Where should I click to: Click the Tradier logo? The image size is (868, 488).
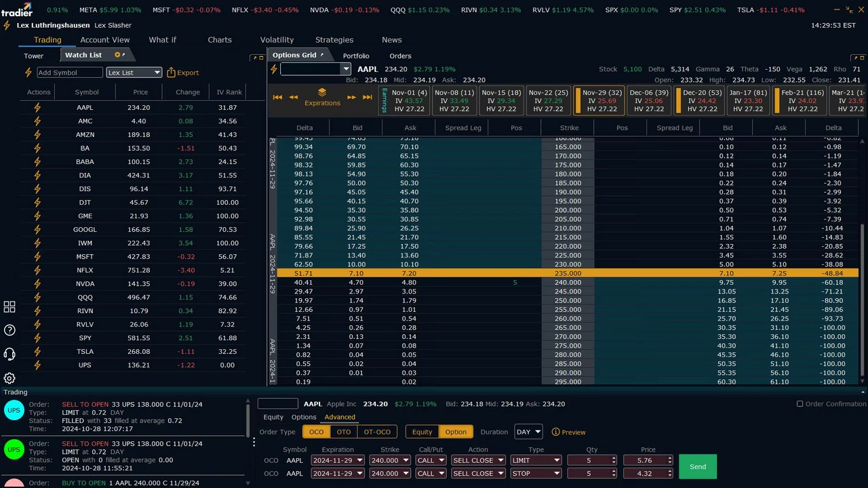pyautogui.click(x=17, y=9)
